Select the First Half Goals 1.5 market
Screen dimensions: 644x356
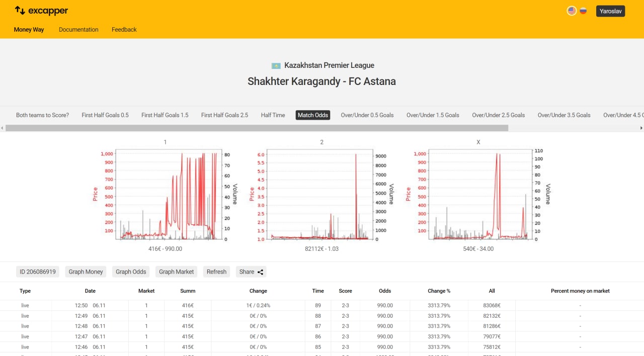click(x=165, y=115)
